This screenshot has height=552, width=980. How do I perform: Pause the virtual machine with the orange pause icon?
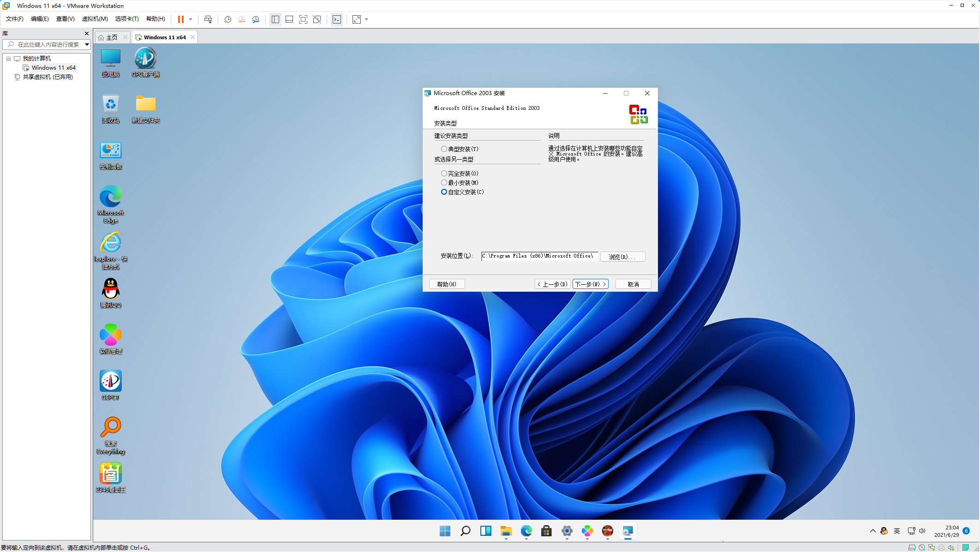(181, 19)
